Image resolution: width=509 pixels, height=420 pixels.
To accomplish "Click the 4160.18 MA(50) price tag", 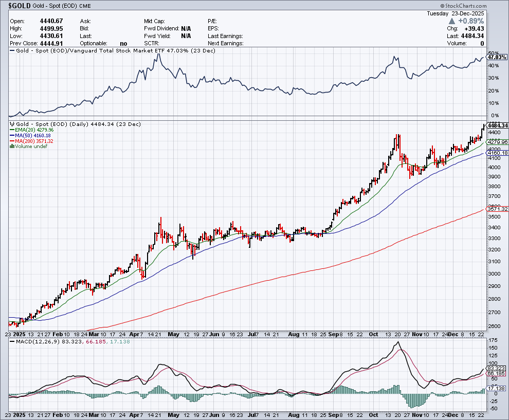I will 498,153.
